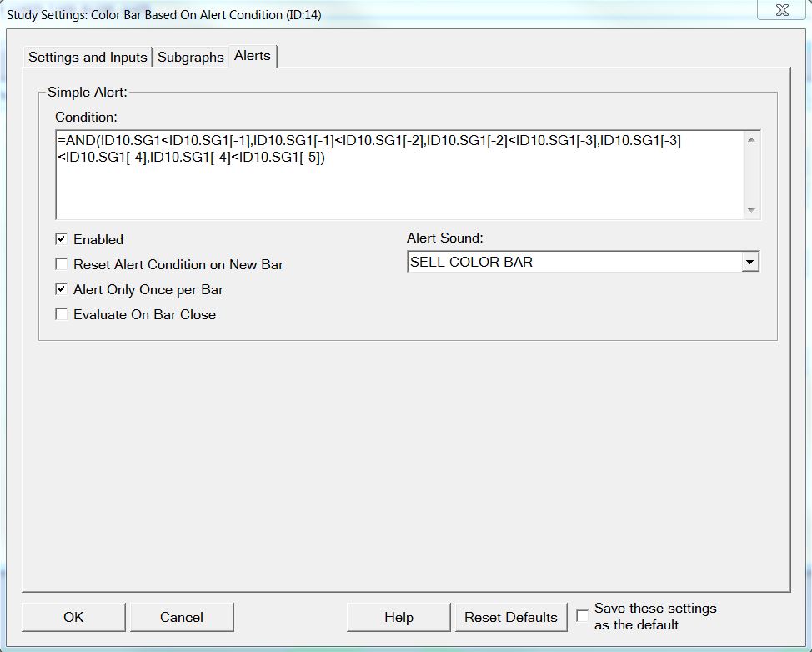
Task: Click Condition field scroll up arrow
Action: tap(751, 140)
